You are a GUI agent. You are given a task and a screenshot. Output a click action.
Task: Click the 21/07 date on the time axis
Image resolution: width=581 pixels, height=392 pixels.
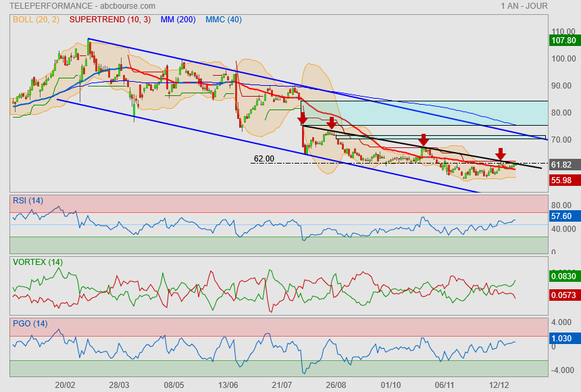coord(282,385)
